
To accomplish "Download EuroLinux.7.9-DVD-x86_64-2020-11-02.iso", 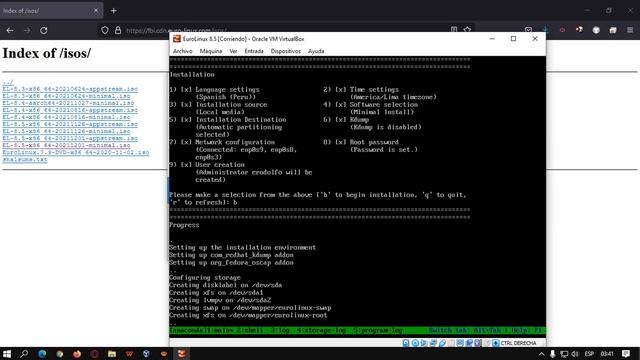I will point(76,152).
